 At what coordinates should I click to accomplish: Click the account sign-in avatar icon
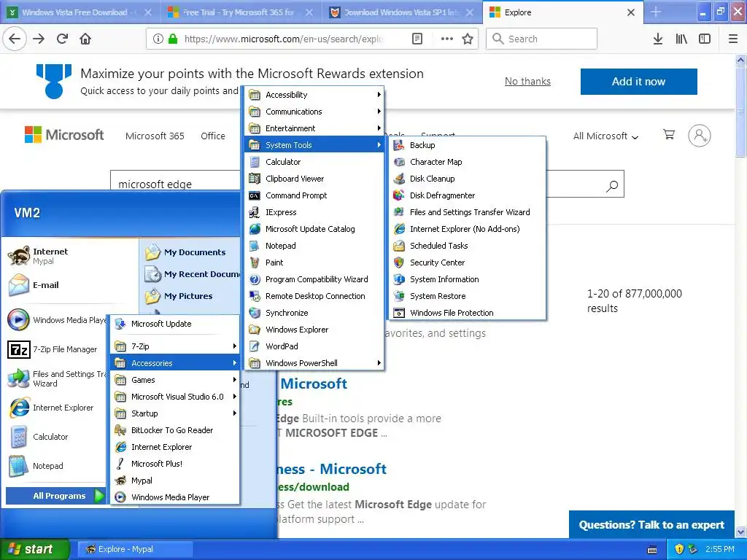[x=700, y=136]
